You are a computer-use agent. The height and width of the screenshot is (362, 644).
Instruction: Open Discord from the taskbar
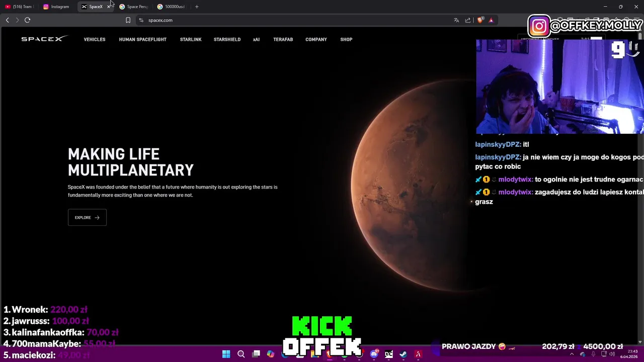click(x=374, y=354)
